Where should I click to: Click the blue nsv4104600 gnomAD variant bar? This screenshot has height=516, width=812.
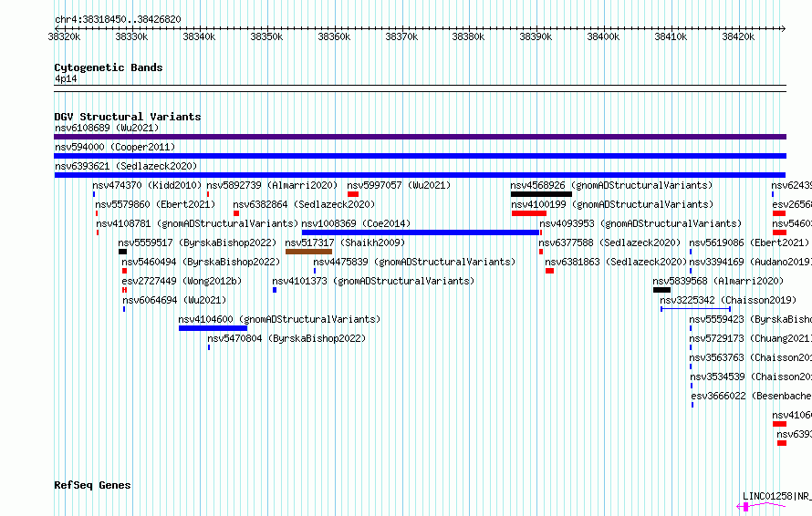pyautogui.click(x=213, y=328)
